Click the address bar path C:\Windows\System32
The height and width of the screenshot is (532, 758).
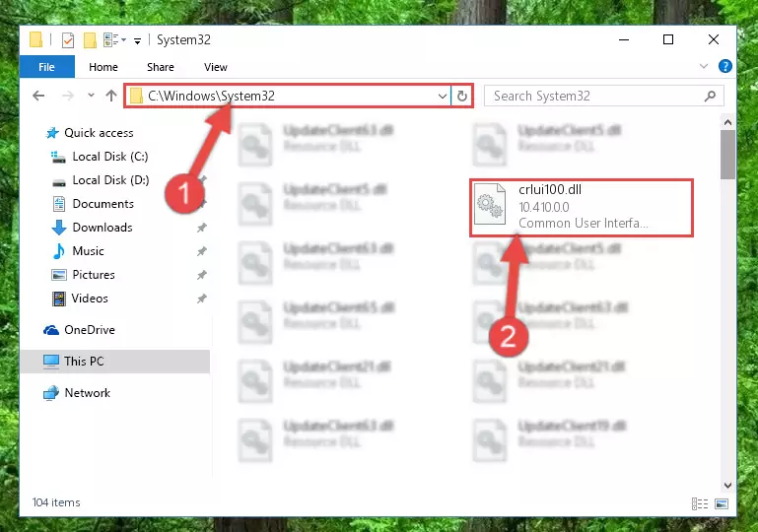point(211,96)
